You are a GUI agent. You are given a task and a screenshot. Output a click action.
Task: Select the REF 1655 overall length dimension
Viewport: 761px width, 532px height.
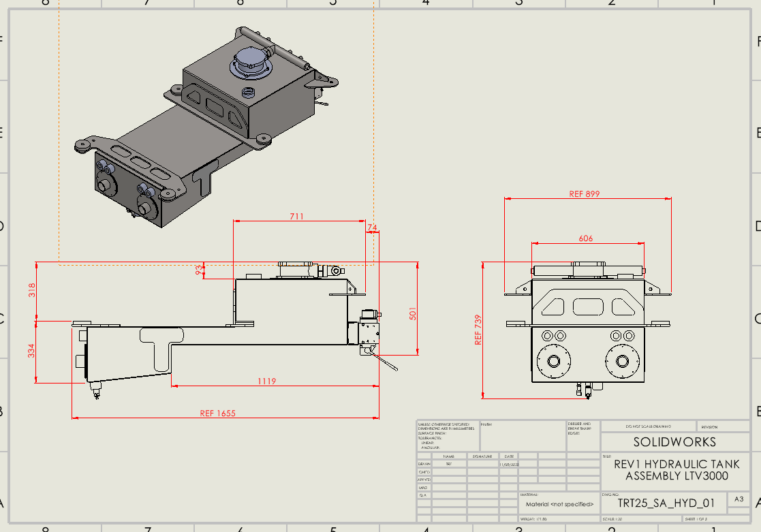click(217, 413)
